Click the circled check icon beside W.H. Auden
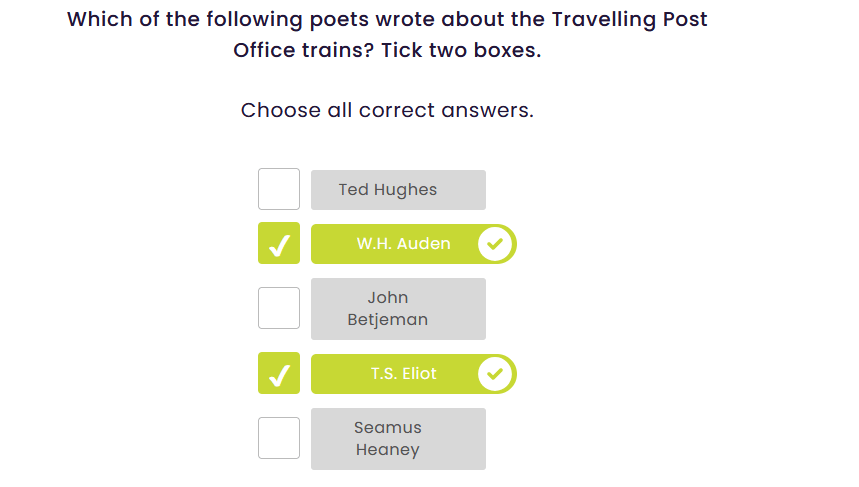Image resolution: width=859 pixels, height=487 pixels. pyautogui.click(x=495, y=244)
